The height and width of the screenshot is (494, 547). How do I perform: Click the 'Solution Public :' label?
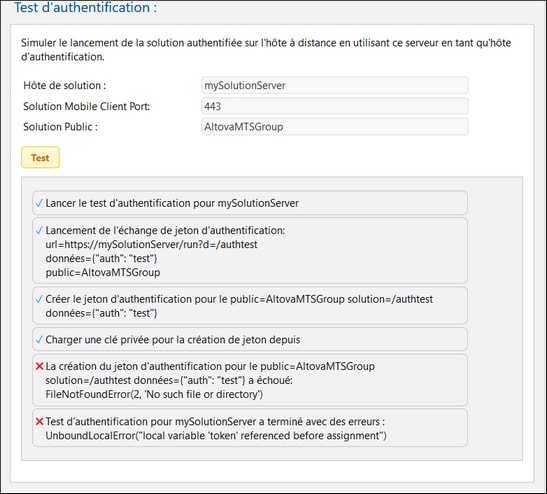[60, 127]
